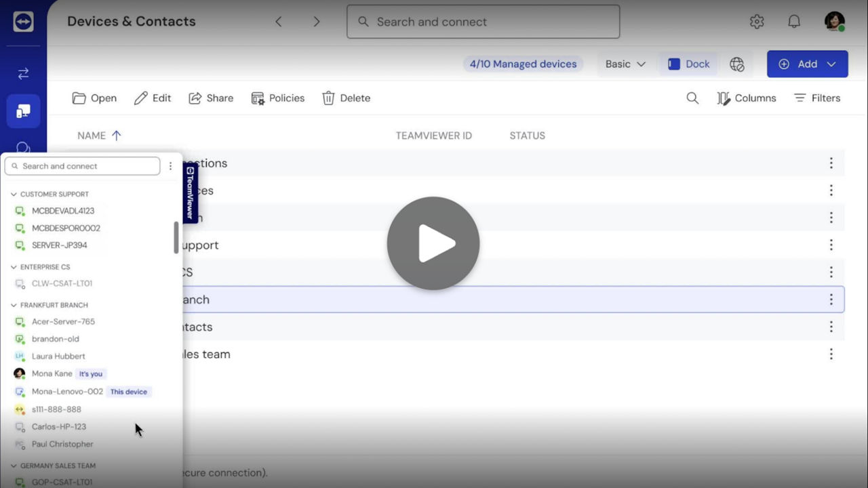Screen dimensions: 868x488
Task: Click the TeamViewer logo icon
Action: click(x=23, y=22)
